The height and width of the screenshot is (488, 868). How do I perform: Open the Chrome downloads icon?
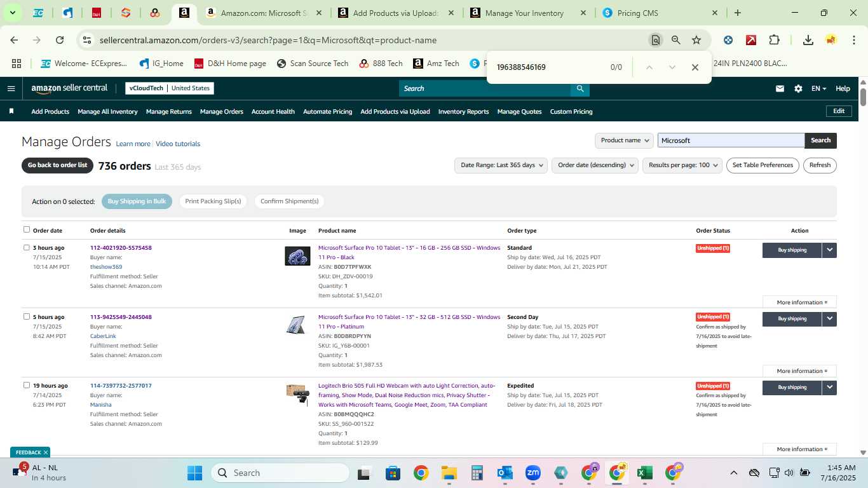pos(808,40)
